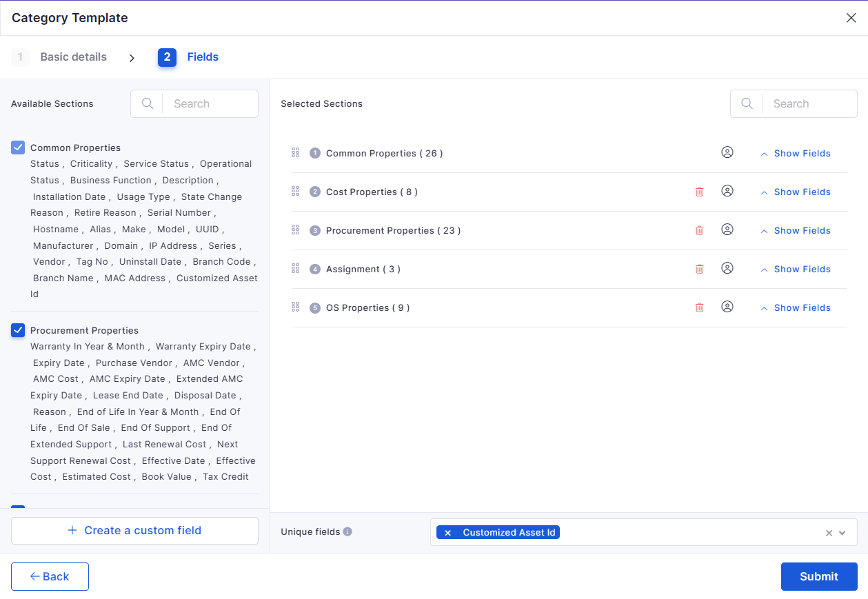Create a custom field

coord(134,530)
